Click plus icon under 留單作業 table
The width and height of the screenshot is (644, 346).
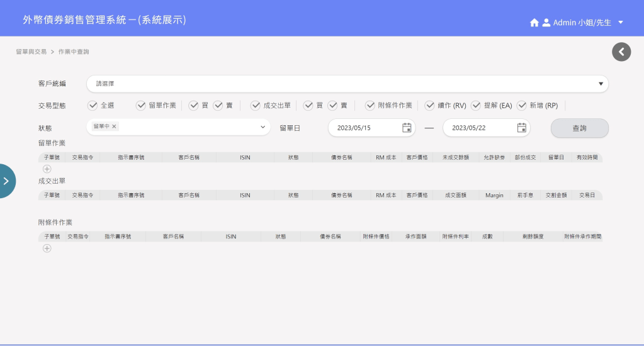47,169
